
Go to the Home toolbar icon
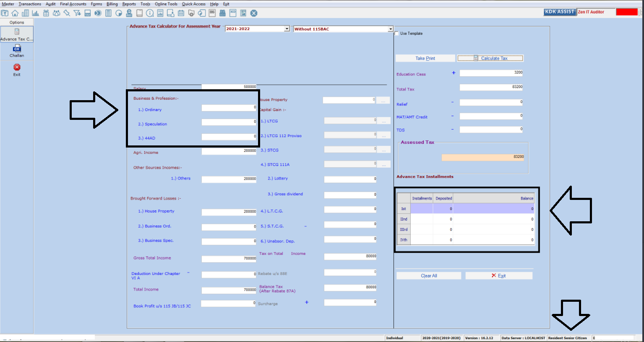point(15,13)
